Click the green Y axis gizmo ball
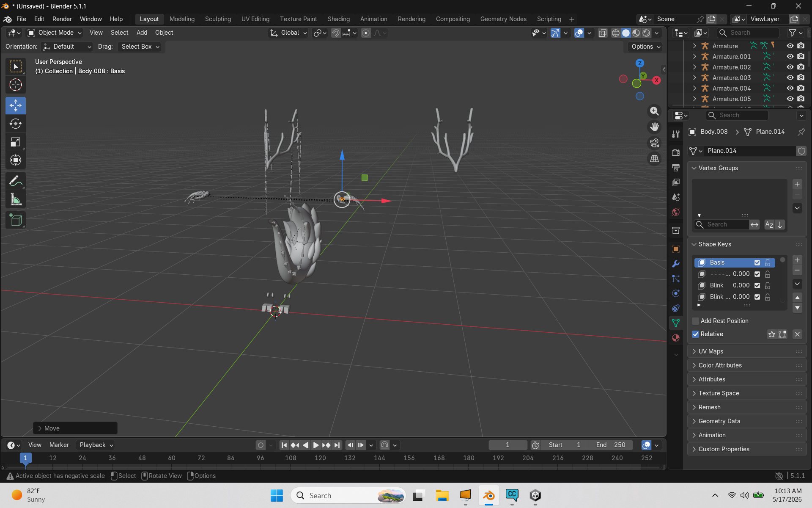Screen dimensions: 812x508 (643, 76)
